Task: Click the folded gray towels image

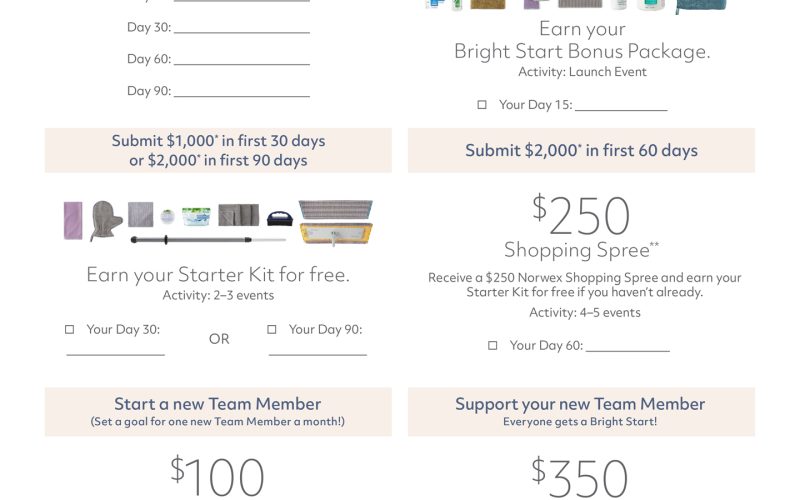Action: click(x=239, y=215)
